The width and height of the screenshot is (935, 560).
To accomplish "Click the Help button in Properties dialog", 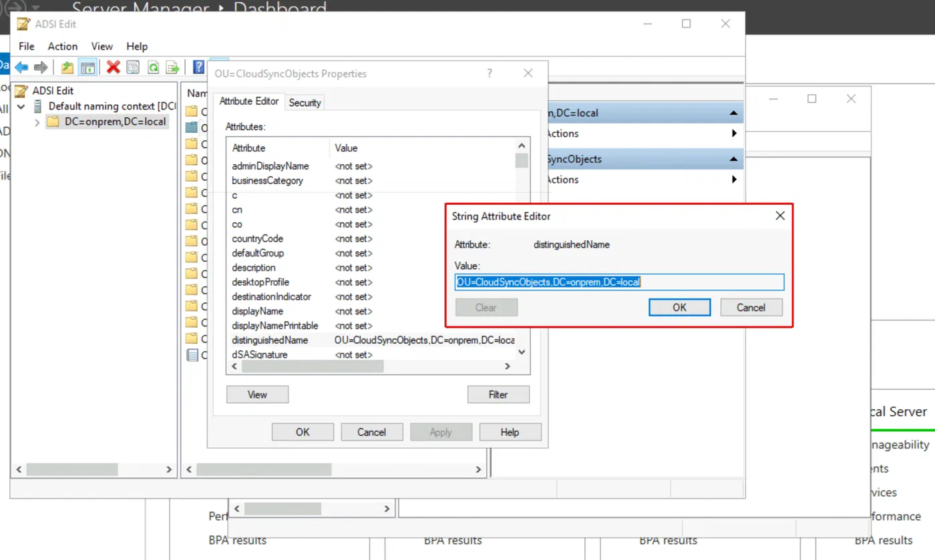I will coord(510,432).
